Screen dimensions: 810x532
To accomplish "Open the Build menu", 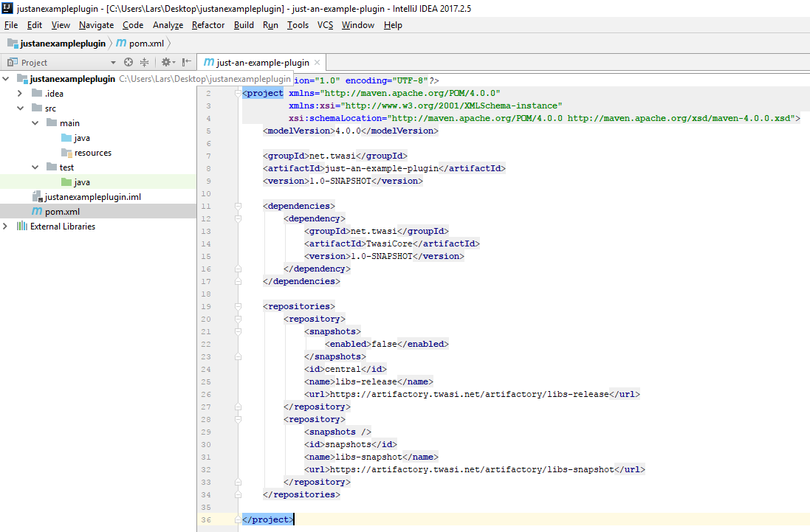I will click(244, 25).
